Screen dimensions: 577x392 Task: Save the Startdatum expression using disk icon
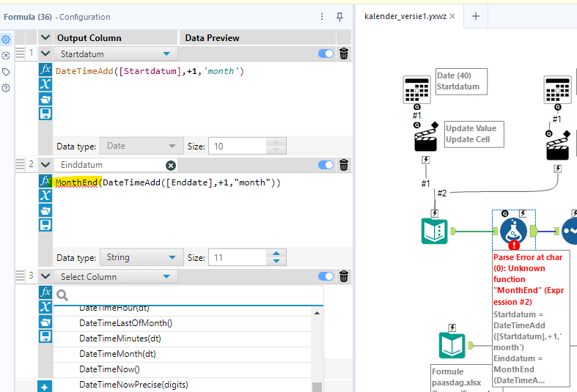pos(45,114)
